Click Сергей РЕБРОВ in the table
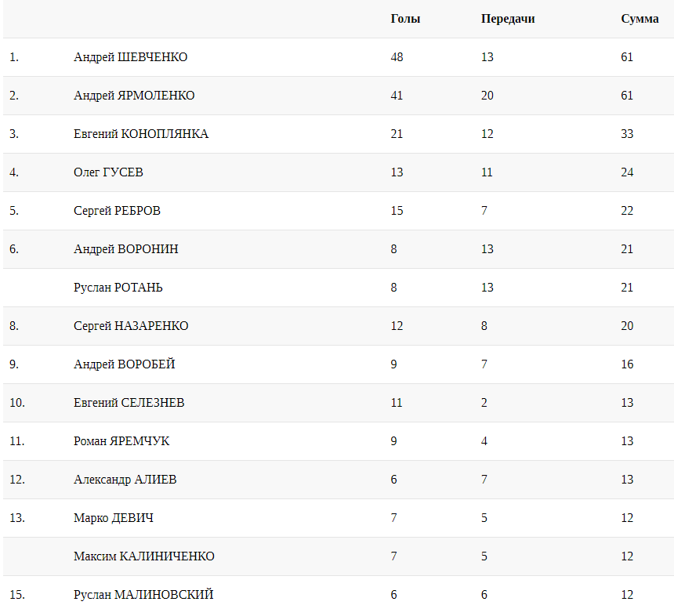674x616 pixels. (118, 211)
